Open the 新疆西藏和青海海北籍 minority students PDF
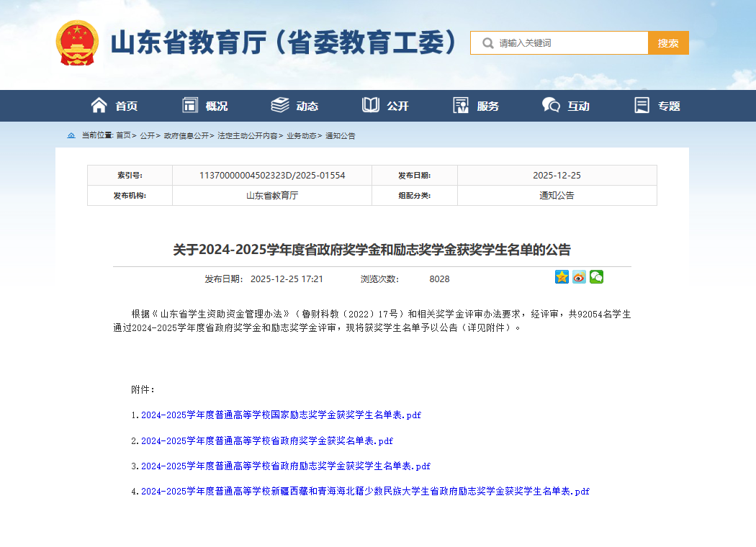 tap(364, 491)
